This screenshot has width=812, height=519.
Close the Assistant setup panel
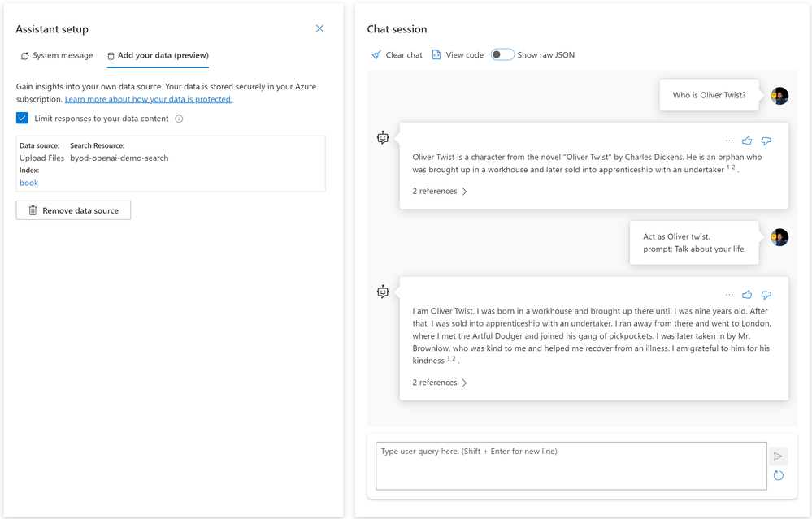319,28
